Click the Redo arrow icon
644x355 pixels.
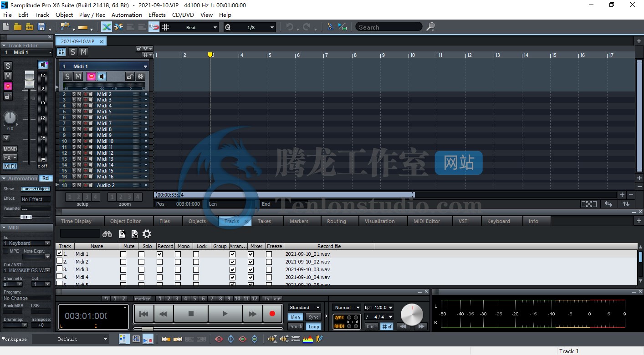(306, 27)
